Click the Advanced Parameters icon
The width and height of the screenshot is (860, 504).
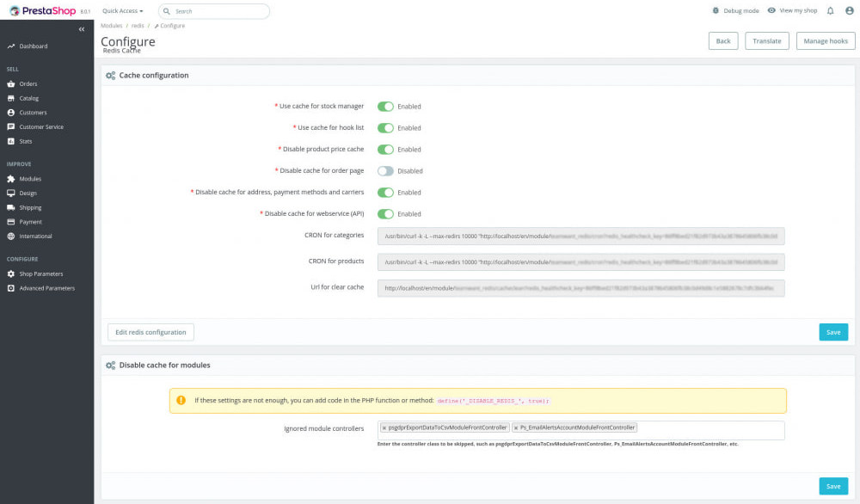tap(11, 288)
